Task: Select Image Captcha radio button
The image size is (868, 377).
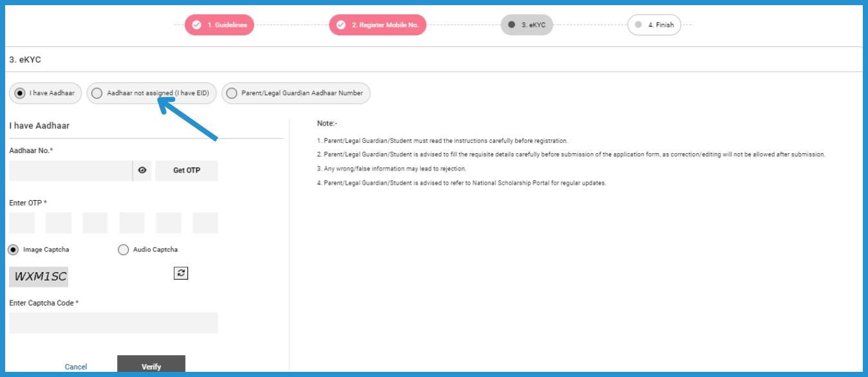Action: tap(13, 250)
